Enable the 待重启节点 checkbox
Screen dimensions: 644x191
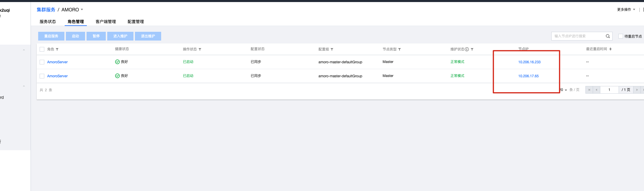(x=621, y=36)
